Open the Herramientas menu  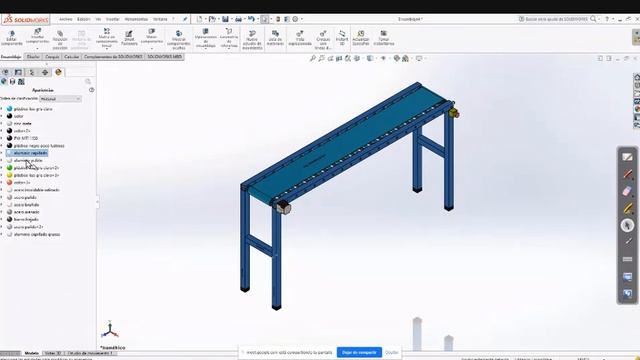click(136, 19)
